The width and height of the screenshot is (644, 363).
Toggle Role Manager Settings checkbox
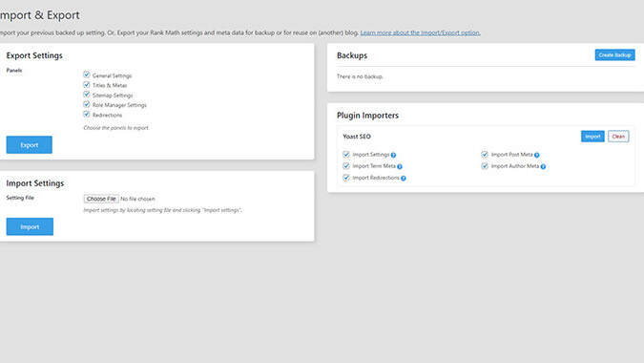86,104
